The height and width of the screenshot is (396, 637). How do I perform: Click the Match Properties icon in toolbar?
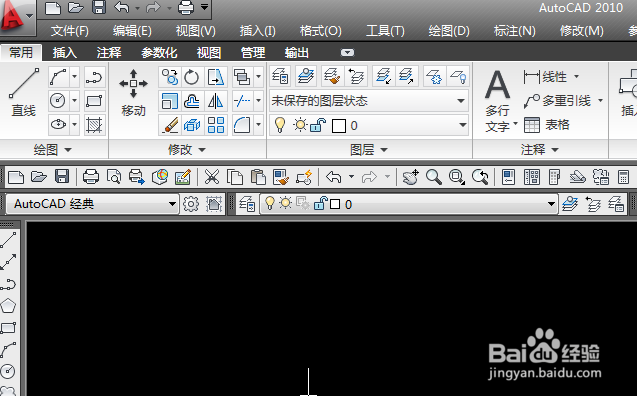point(281,177)
